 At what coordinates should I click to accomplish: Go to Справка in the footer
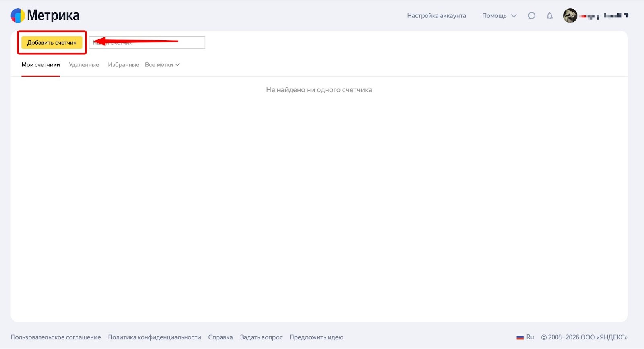pos(220,337)
